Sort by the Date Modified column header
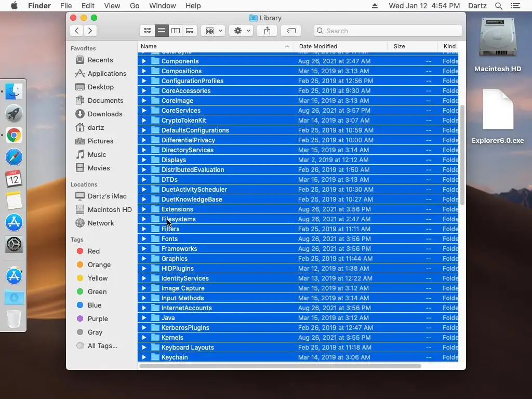This screenshot has width=532, height=399. coord(340,46)
